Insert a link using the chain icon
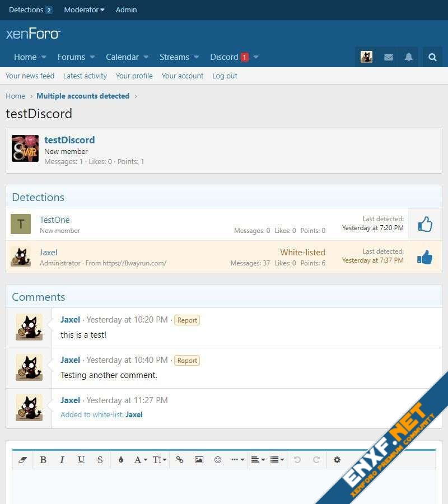This screenshot has width=448, height=504. pyautogui.click(x=180, y=460)
